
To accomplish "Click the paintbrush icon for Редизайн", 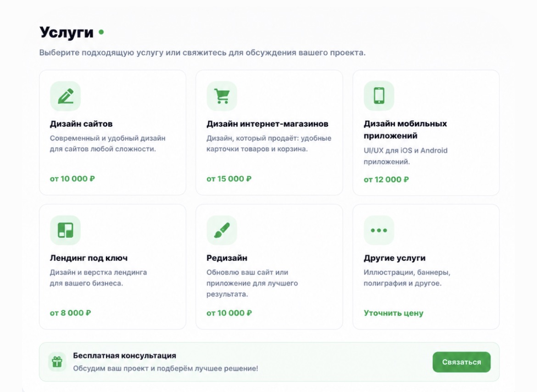I will click(x=222, y=230).
